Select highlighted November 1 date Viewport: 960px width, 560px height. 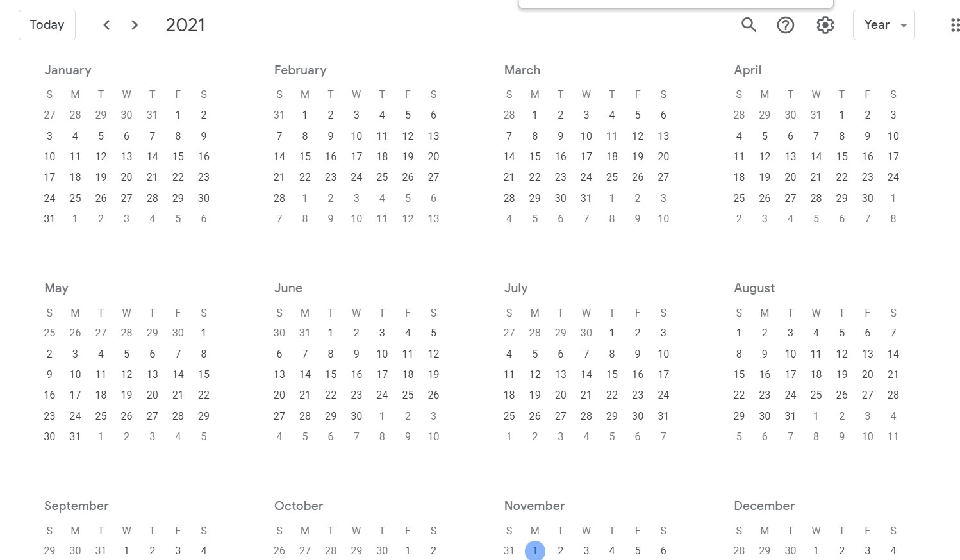[x=534, y=550]
